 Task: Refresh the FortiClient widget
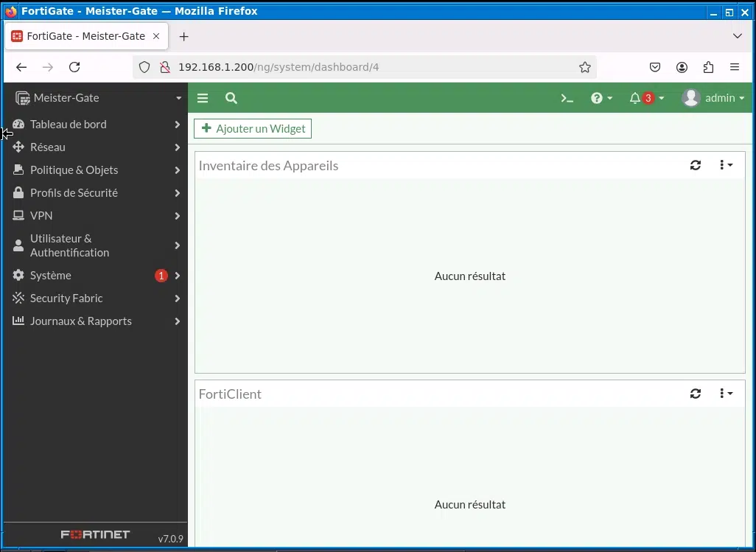pyautogui.click(x=695, y=394)
